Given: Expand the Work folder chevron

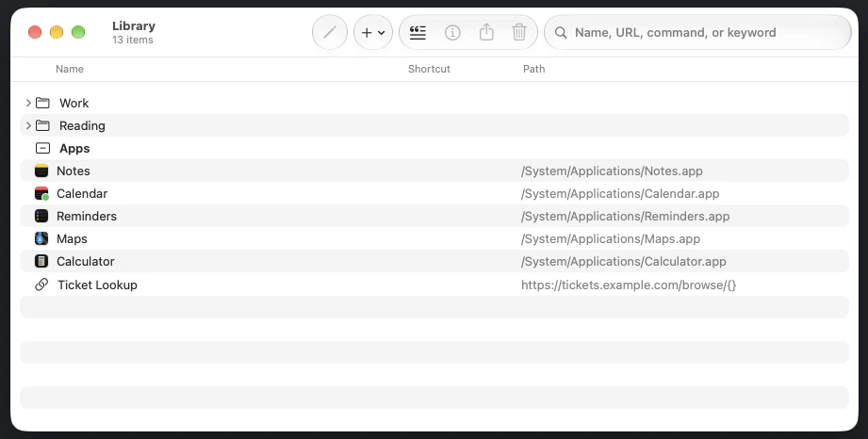Looking at the screenshot, I should 28,103.
